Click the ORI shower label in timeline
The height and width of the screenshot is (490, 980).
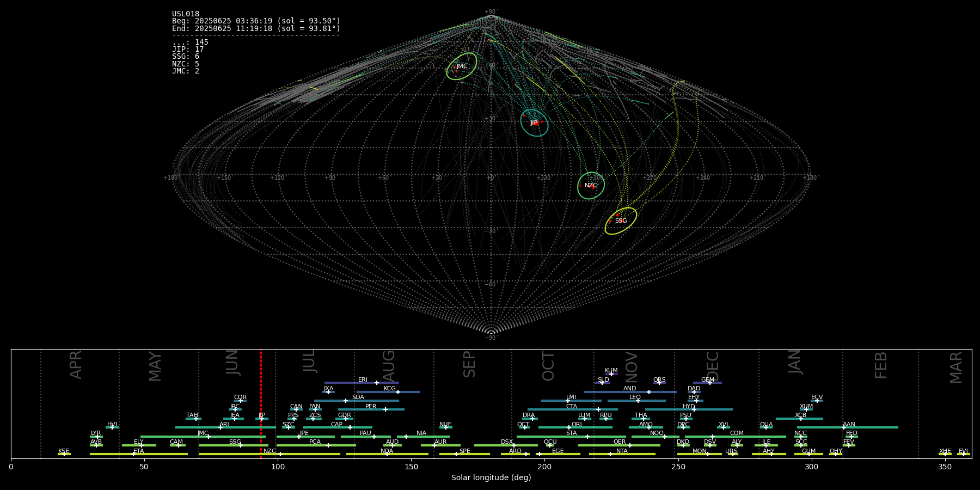(577, 425)
